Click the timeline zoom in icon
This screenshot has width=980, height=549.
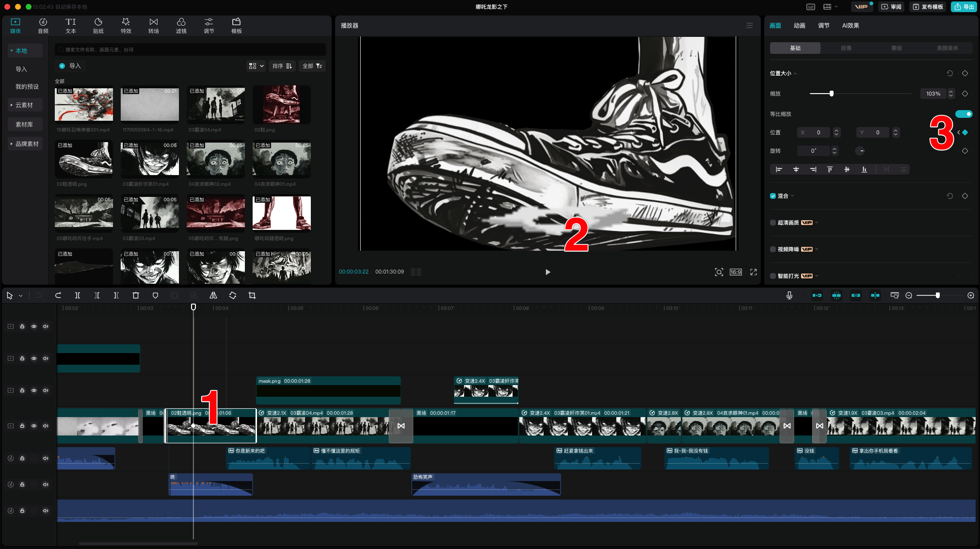(x=971, y=295)
